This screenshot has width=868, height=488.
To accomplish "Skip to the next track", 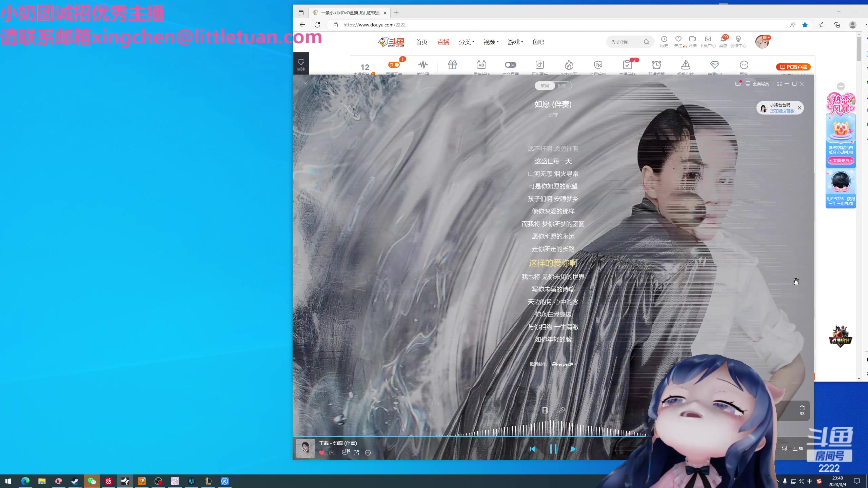I will tap(573, 449).
